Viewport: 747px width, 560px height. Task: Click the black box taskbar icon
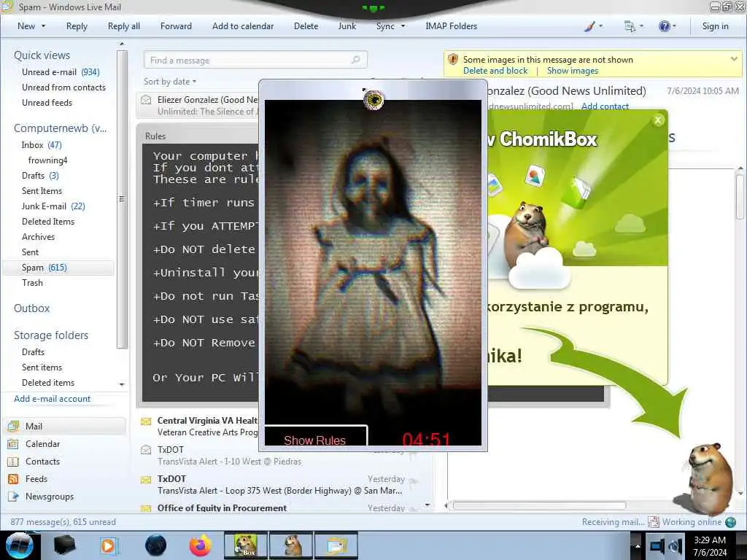pyautogui.click(x=64, y=545)
